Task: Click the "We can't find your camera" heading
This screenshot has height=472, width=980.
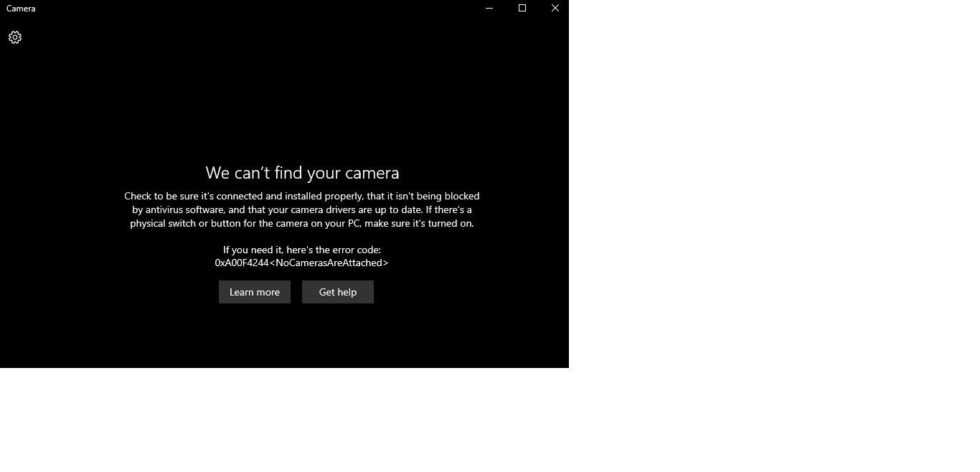Action: (x=302, y=173)
